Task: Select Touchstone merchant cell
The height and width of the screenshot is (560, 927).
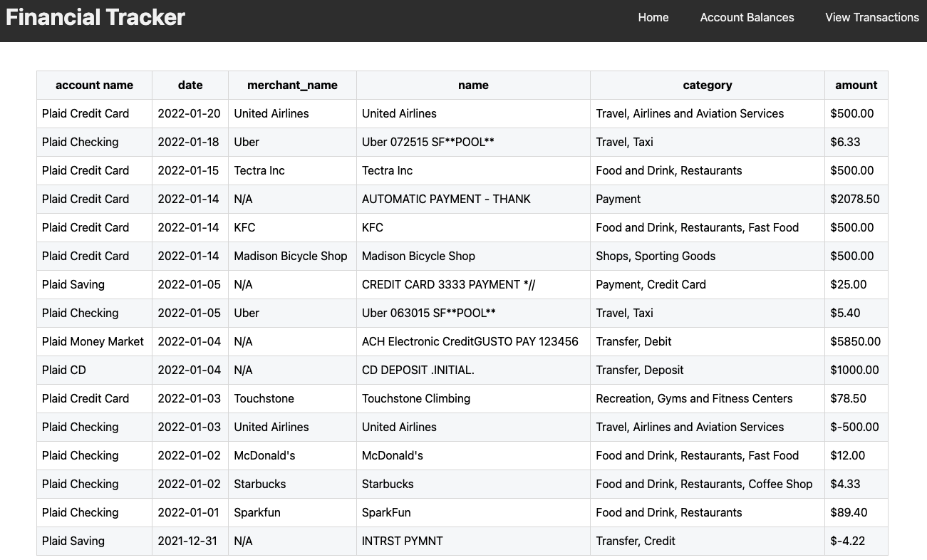Action: point(292,398)
